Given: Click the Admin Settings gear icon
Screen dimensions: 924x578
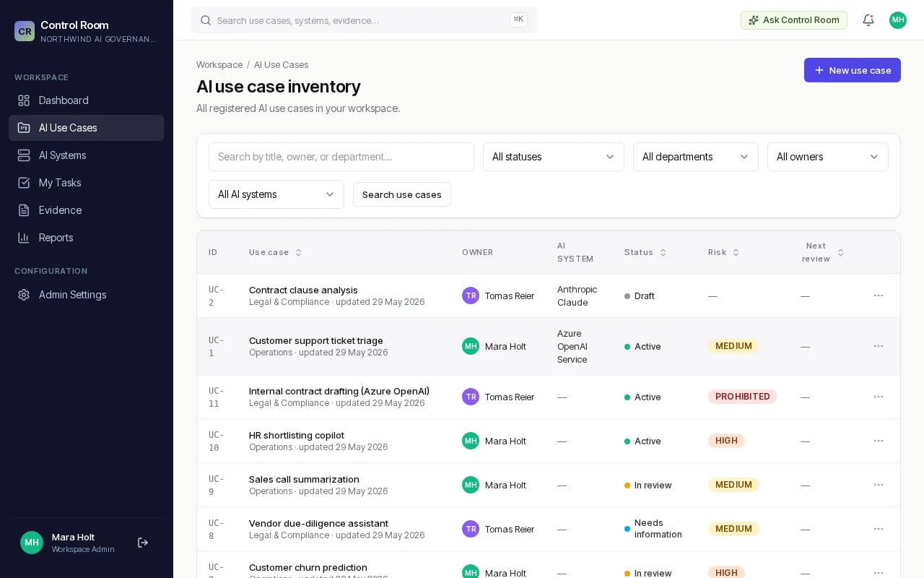Looking at the screenshot, I should (x=24, y=295).
